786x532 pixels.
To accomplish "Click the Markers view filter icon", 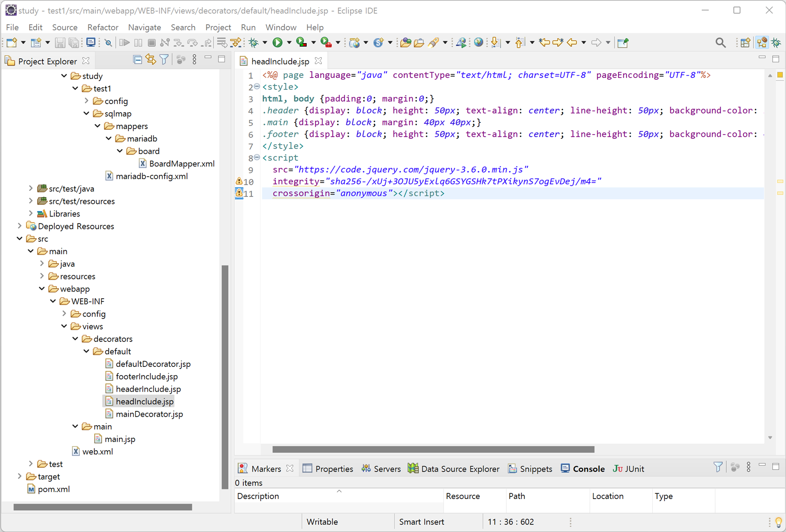I will click(x=718, y=467).
